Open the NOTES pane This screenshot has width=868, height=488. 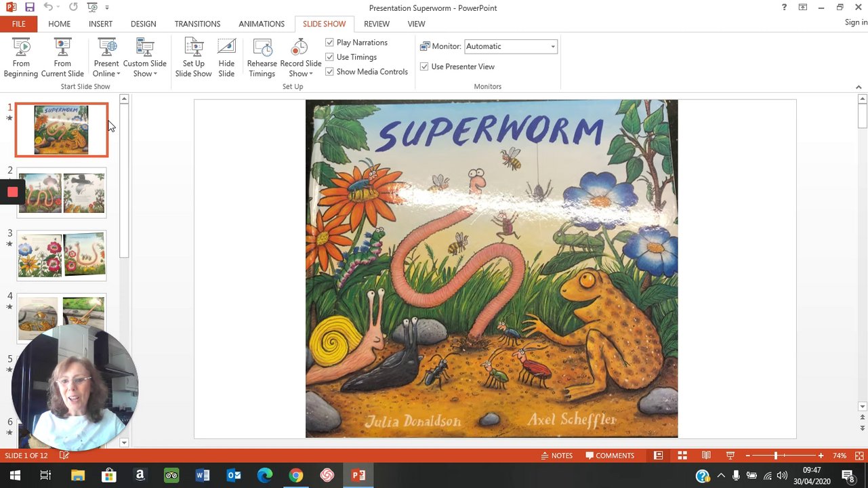click(557, 455)
